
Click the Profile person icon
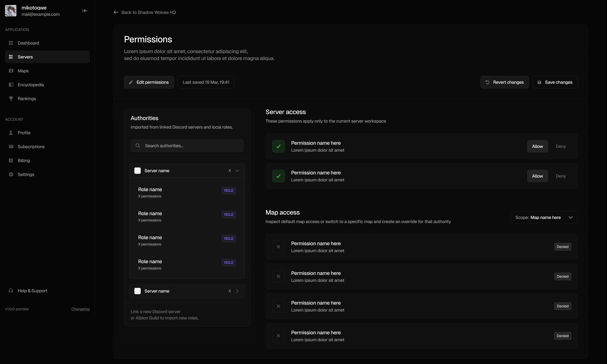11,133
